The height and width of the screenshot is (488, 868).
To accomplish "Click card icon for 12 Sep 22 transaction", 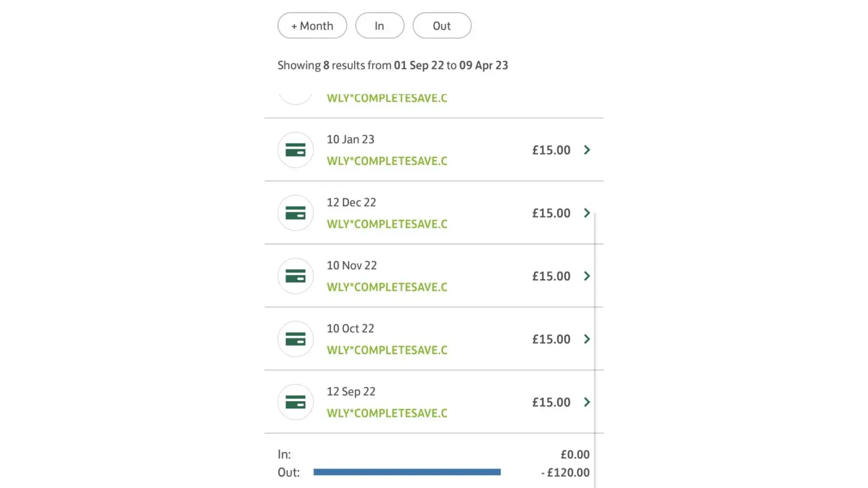I will [295, 402].
